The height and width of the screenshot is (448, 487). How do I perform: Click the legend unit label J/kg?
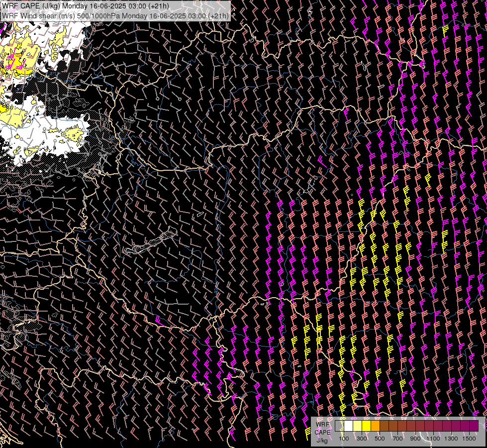point(322,441)
